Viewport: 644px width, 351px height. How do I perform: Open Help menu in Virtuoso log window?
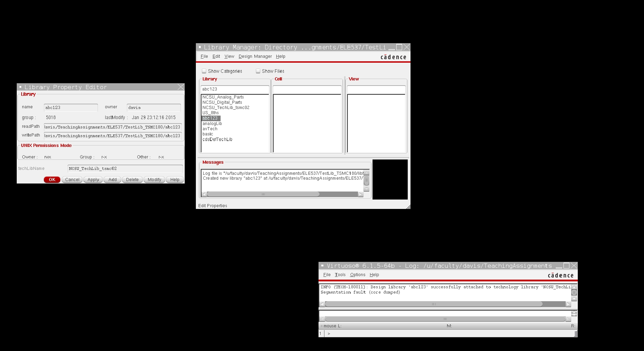(x=374, y=275)
